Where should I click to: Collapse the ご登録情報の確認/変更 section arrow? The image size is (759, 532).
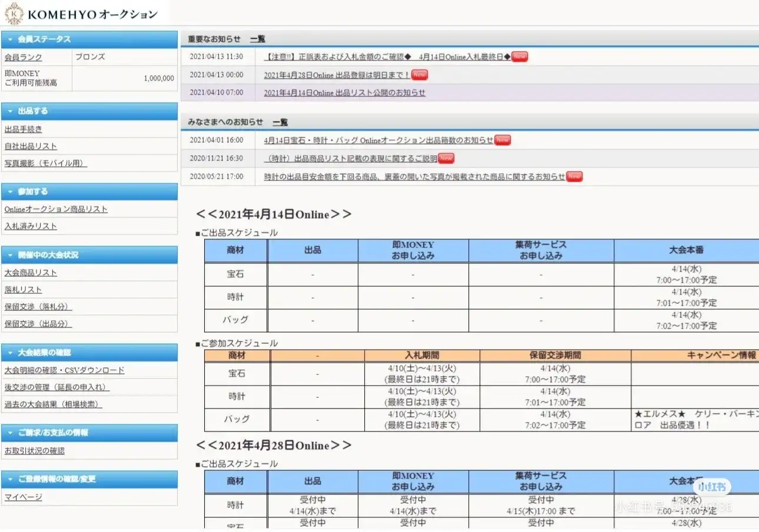click(x=10, y=479)
